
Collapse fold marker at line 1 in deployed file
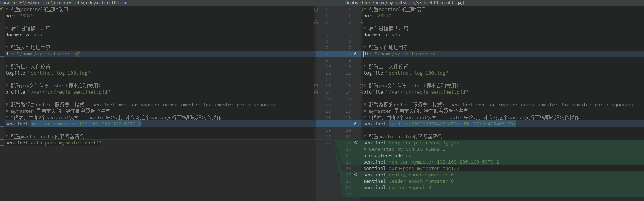(x=361, y=10)
